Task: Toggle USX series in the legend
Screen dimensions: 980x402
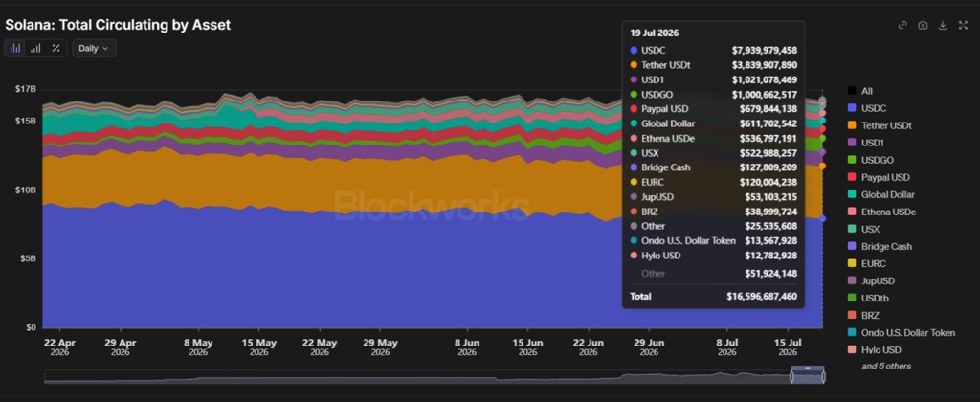Action: (x=864, y=230)
